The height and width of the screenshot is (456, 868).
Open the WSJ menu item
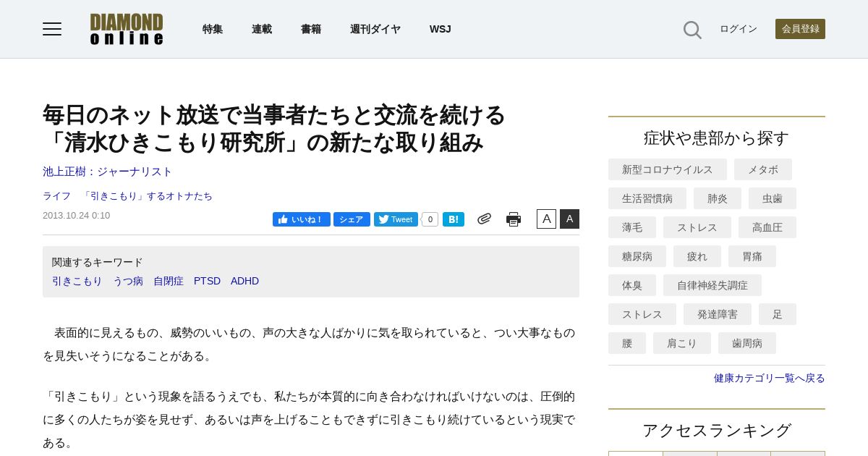(x=441, y=29)
